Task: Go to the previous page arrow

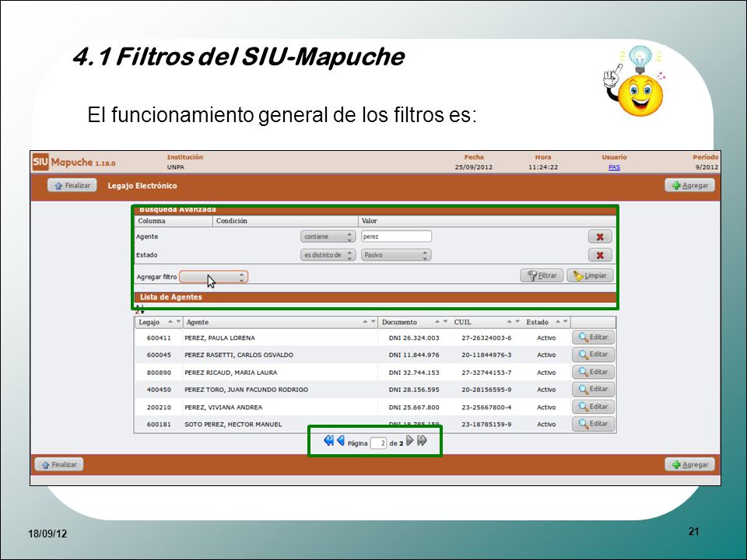Action: (x=341, y=440)
